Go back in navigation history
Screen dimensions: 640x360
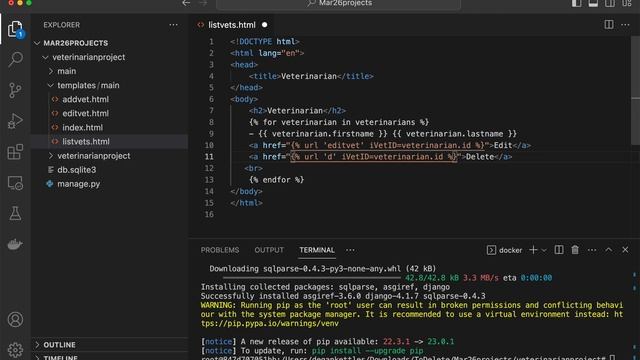[x=186, y=3]
